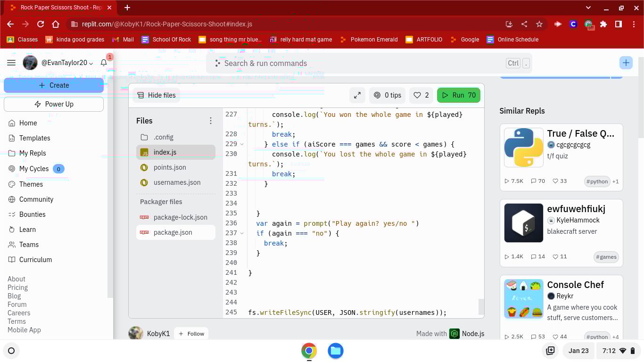
Task: Click the notifications bell icon
Action: click(104, 63)
